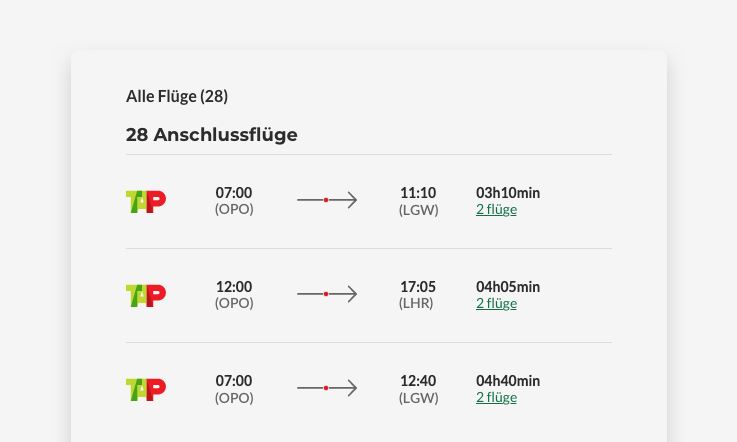Click the 12:40 (LGW) arrival time

click(x=418, y=380)
